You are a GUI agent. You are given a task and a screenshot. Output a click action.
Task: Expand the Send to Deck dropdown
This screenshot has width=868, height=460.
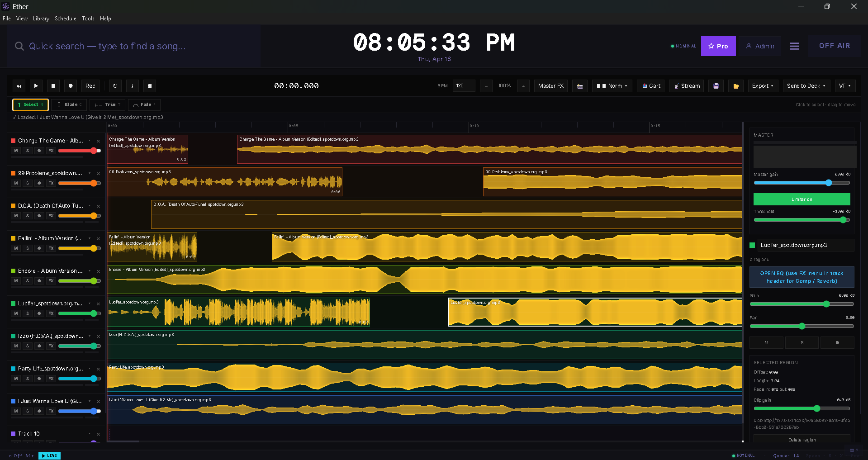tap(806, 86)
